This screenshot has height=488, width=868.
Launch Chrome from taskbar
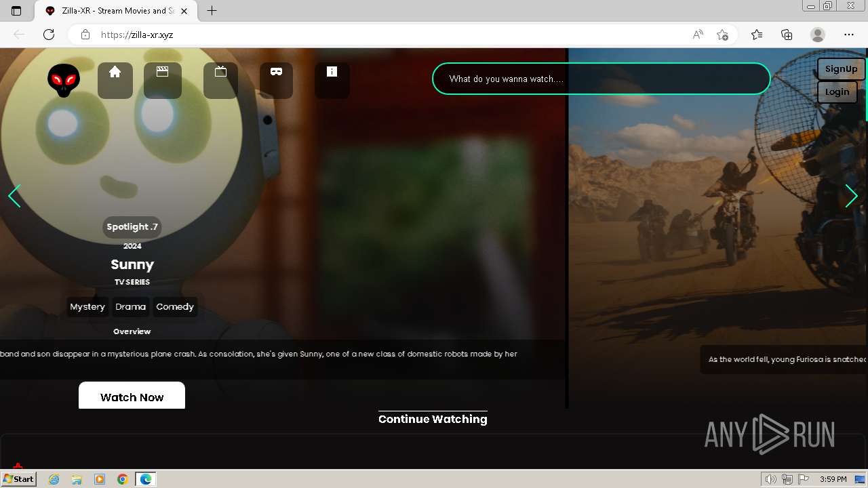123,479
